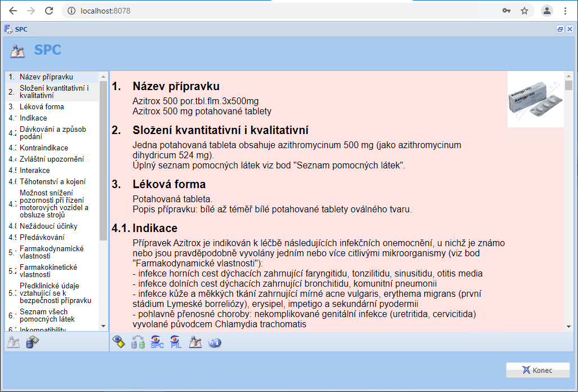Select 'Farmakodynamické vlastnosti' in the list
The width and height of the screenshot is (578, 392).
pos(52,252)
